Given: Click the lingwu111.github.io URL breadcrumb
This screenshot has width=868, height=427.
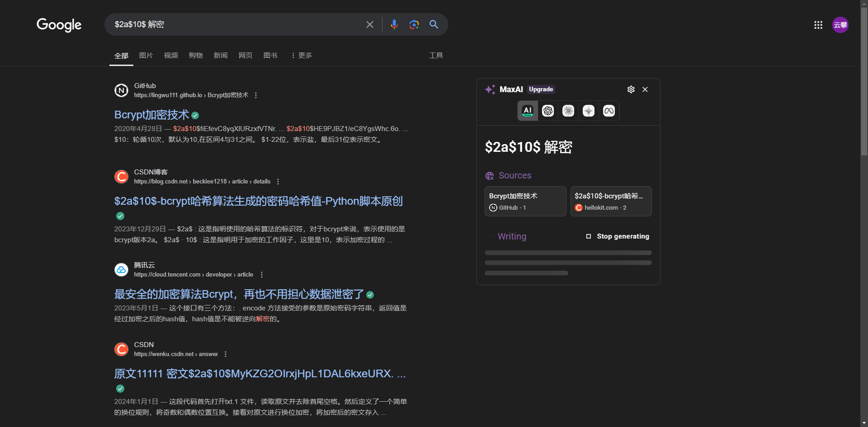Looking at the screenshot, I should pyautogui.click(x=191, y=95).
